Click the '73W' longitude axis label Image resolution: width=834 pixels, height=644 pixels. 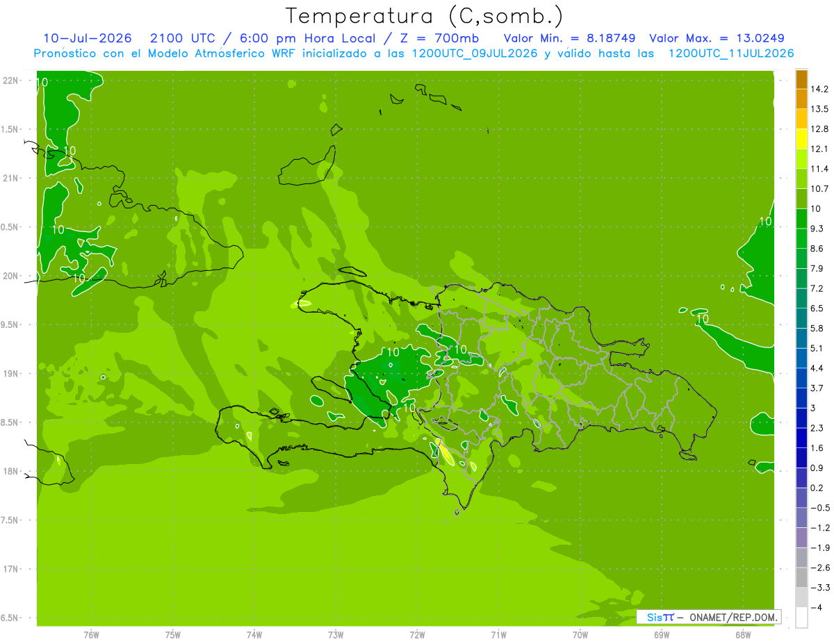point(336,634)
